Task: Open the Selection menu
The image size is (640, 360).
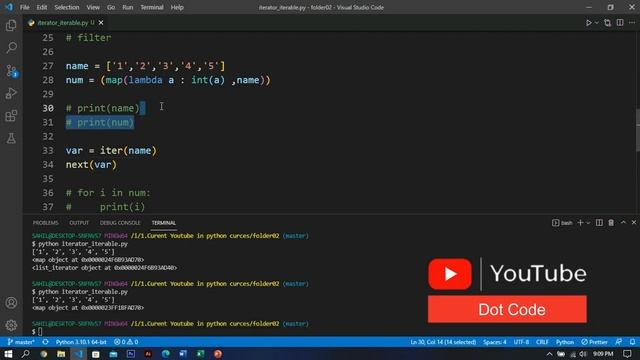Action: point(67,7)
